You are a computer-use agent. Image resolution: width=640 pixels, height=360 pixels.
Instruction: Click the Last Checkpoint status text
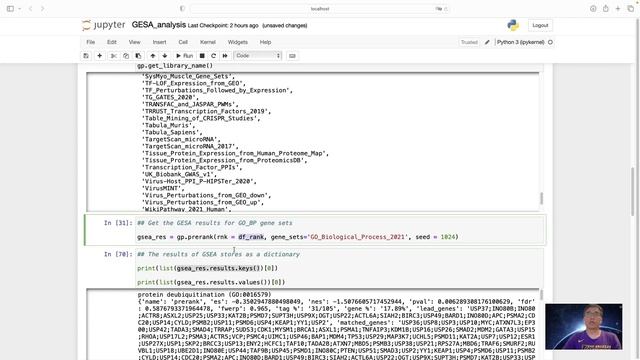tap(223, 26)
